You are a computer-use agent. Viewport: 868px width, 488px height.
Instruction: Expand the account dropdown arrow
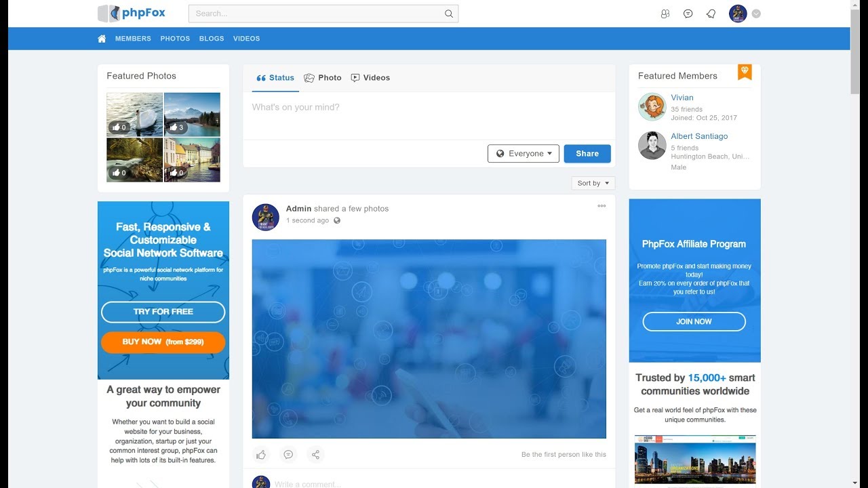(756, 14)
